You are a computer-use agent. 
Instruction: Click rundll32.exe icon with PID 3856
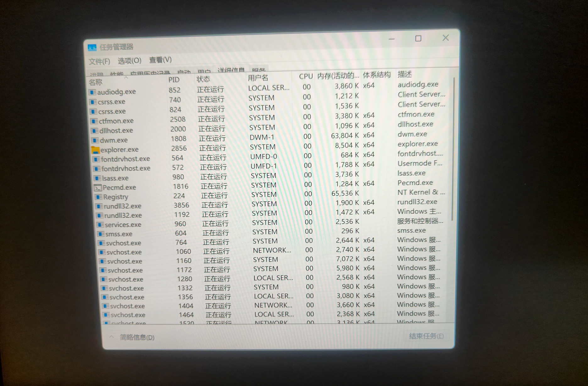click(x=99, y=206)
